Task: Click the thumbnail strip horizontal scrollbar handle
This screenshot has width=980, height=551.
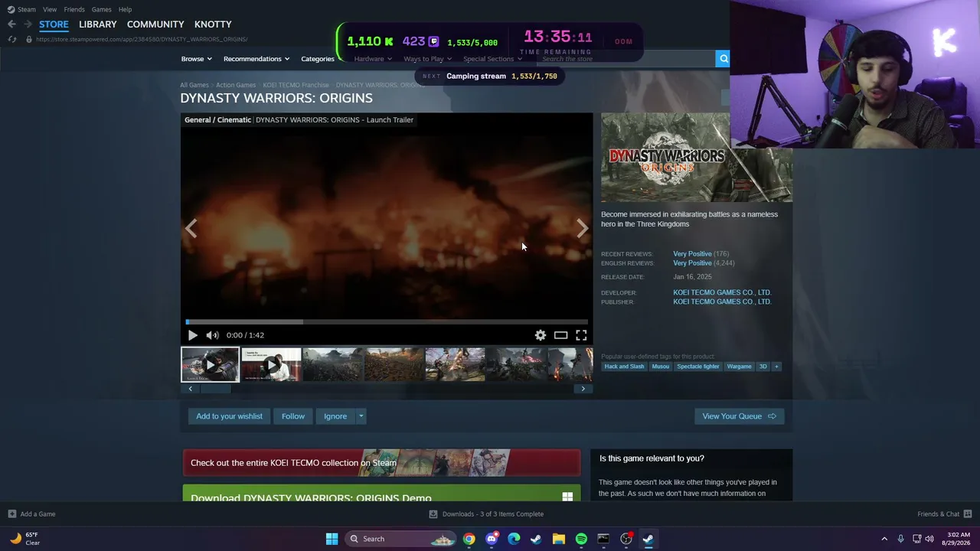Action: [x=216, y=389]
